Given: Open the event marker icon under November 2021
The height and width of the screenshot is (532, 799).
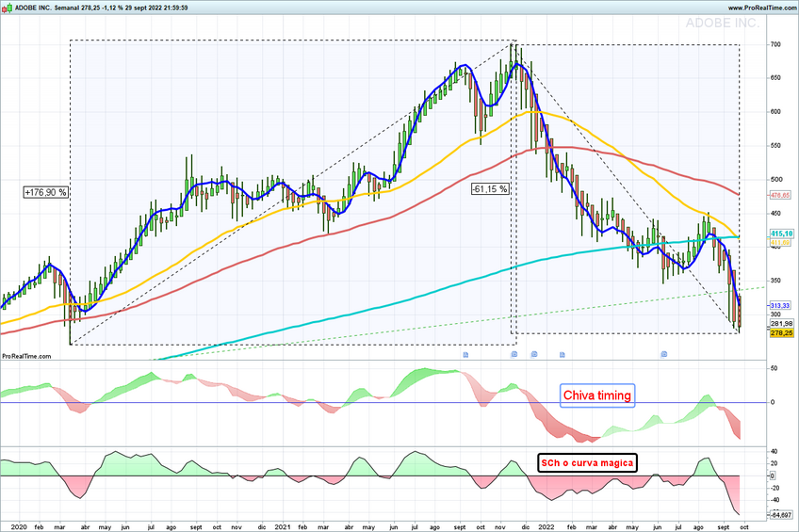Looking at the screenshot, I should click(x=514, y=354).
